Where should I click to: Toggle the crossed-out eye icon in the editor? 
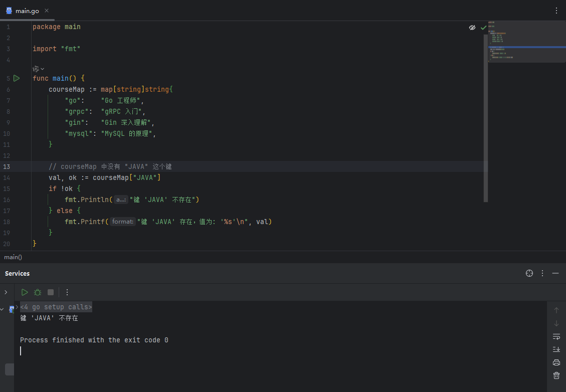click(472, 28)
